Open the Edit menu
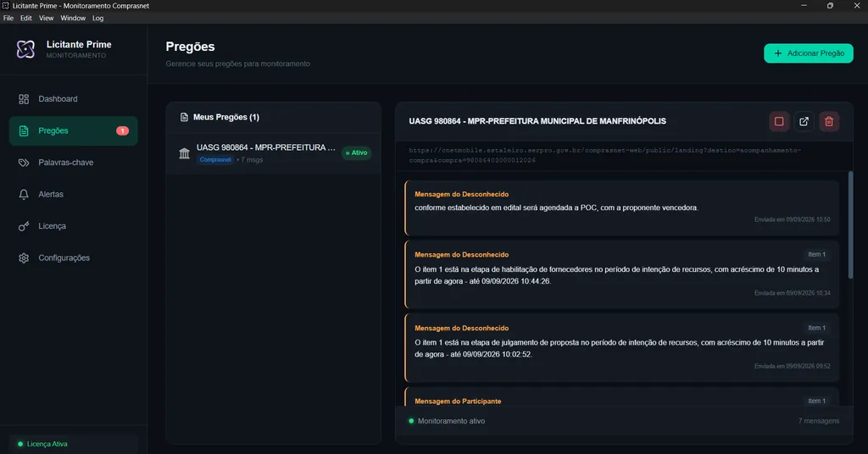 coord(26,19)
